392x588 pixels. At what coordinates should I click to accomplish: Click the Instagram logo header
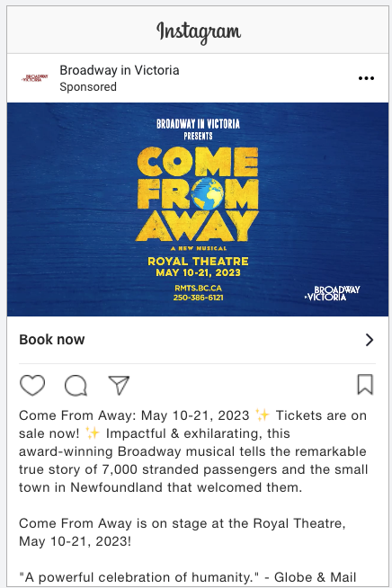coord(199,32)
